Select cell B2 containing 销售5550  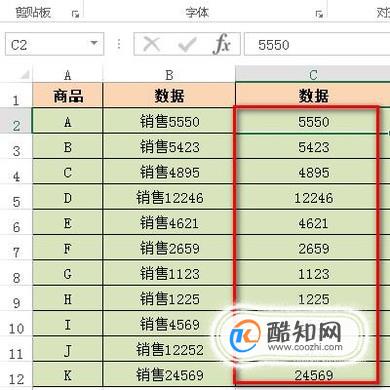[169, 121]
